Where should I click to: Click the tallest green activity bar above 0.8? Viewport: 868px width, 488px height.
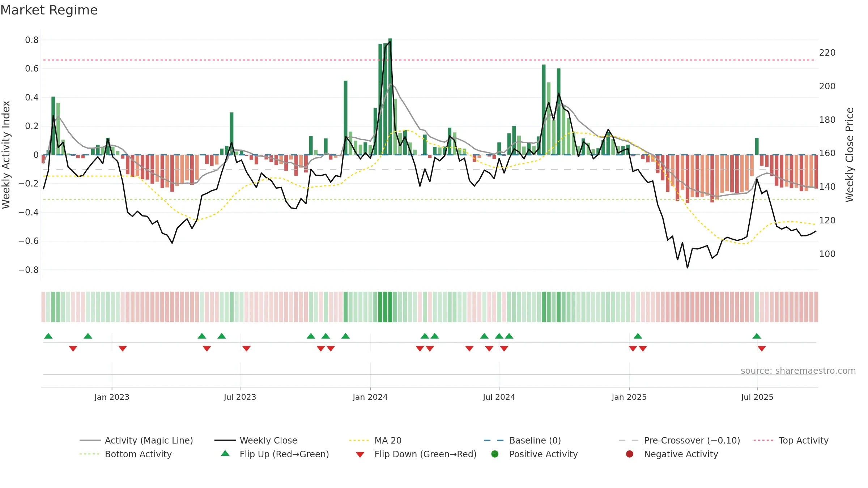pyautogui.click(x=390, y=97)
